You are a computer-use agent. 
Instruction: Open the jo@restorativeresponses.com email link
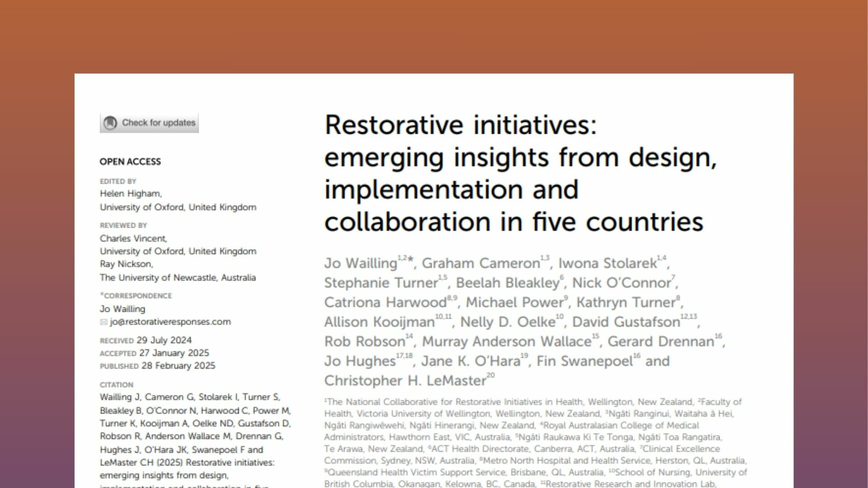pyautogui.click(x=170, y=322)
